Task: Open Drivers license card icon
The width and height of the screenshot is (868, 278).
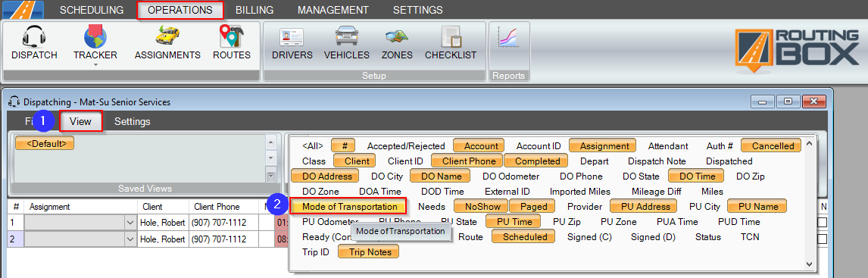Action: 292,37
